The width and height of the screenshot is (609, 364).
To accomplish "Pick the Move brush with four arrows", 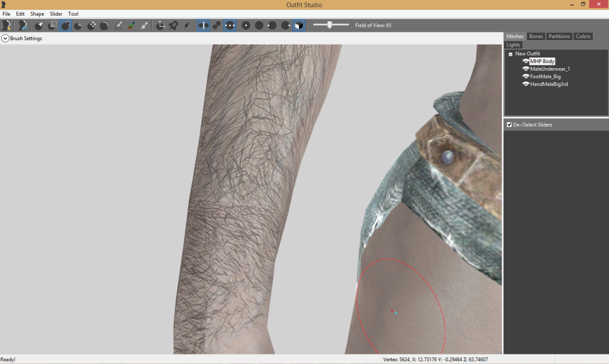I will click(92, 26).
